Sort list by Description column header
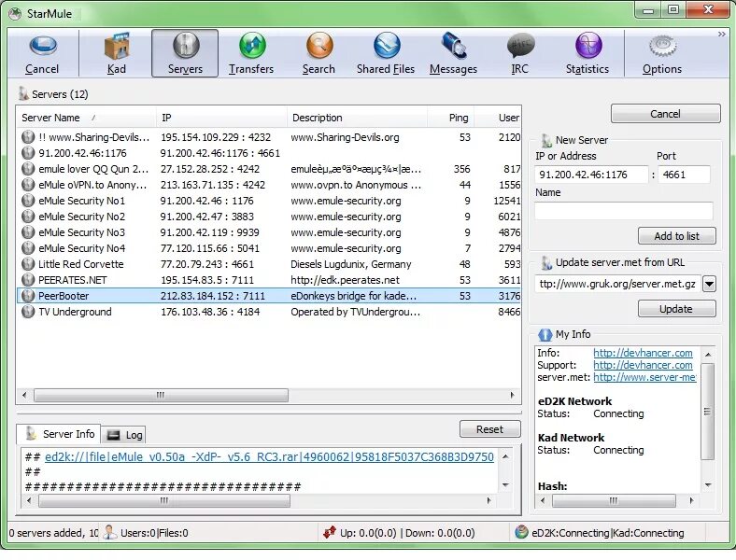This screenshot has height=560, width=736. (x=357, y=118)
